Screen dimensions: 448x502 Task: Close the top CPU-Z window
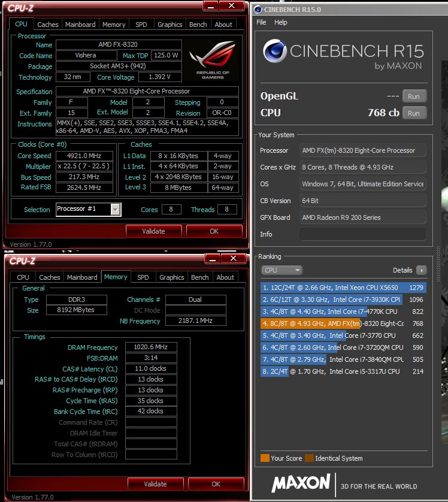[232, 6]
